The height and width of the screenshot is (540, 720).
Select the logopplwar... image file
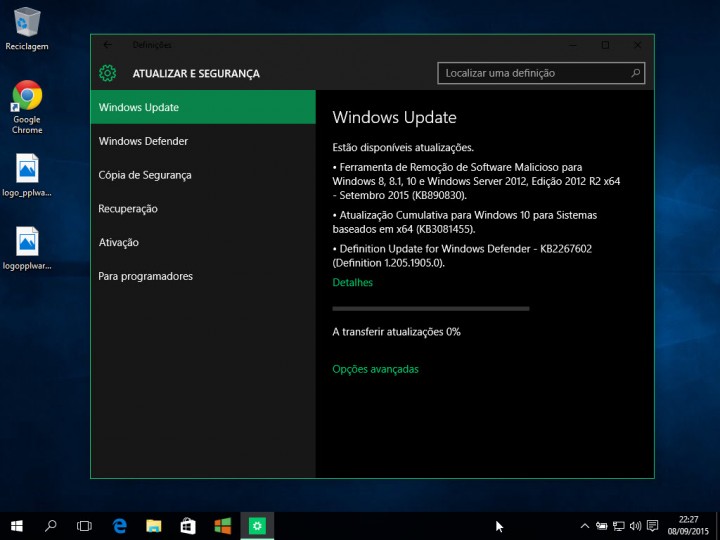pyautogui.click(x=27, y=248)
